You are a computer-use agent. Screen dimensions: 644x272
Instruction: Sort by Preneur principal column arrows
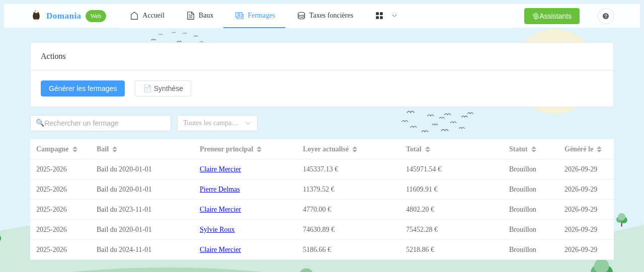(x=259, y=149)
